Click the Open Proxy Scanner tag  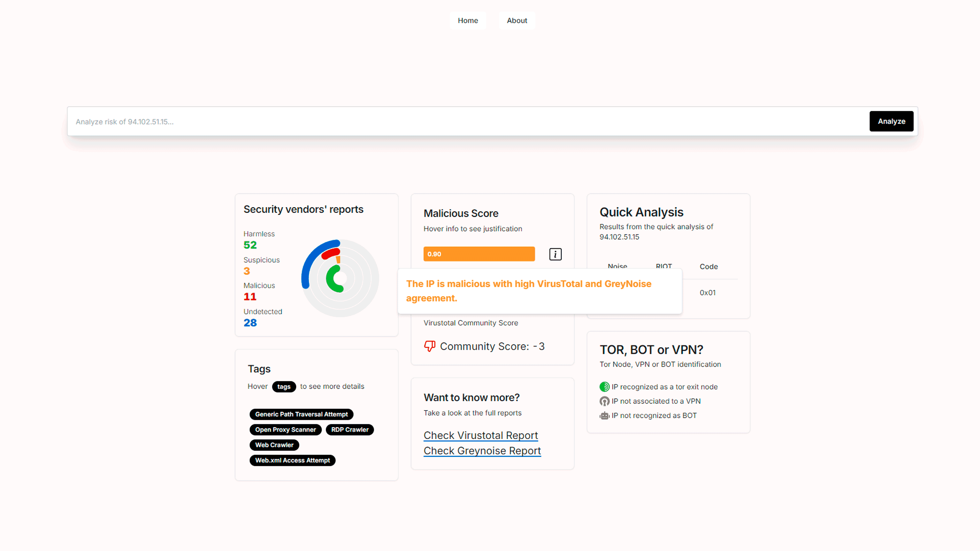(x=285, y=430)
